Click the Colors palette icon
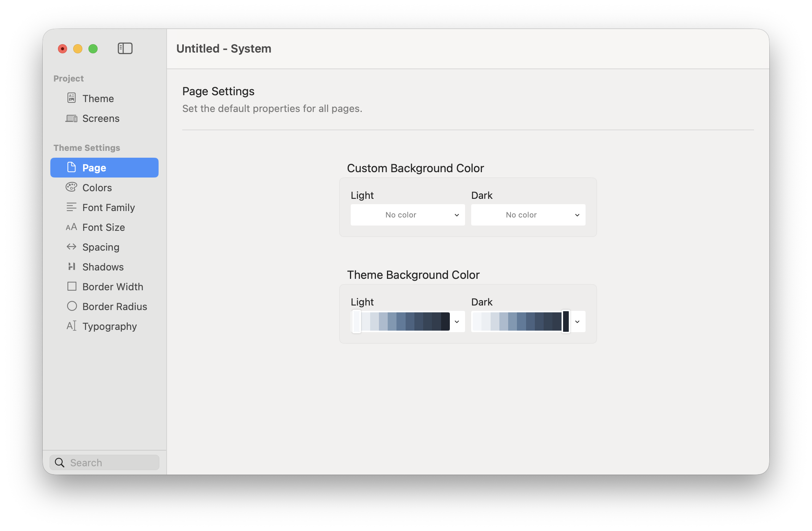 tap(71, 187)
